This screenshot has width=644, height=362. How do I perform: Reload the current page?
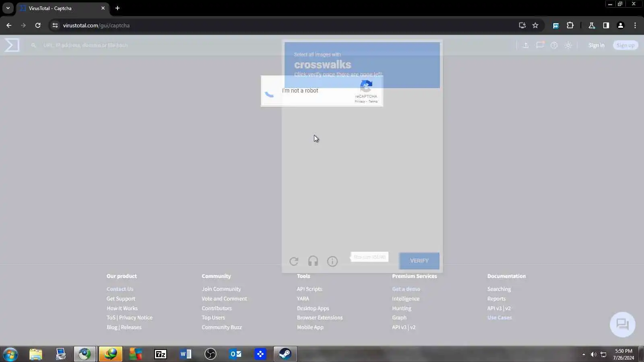coord(38,25)
